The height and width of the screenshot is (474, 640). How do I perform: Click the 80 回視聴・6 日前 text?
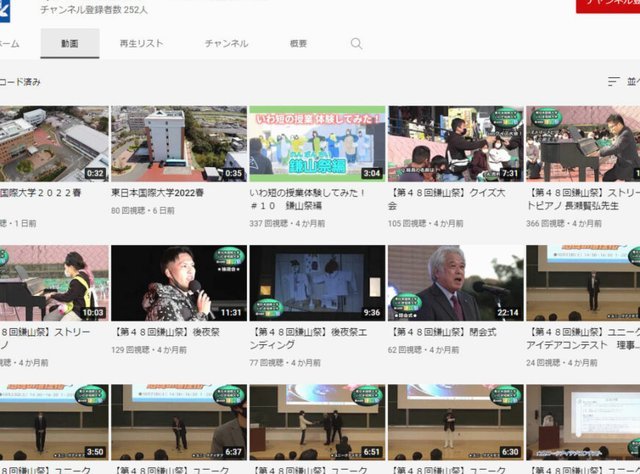(142, 210)
